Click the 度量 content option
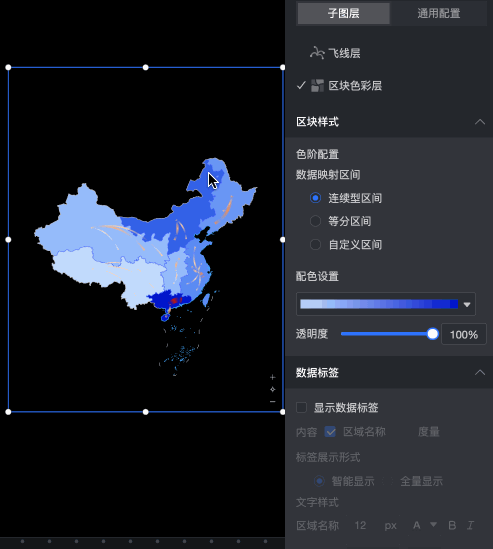The height and width of the screenshot is (549, 493). (x=429, y=432)
